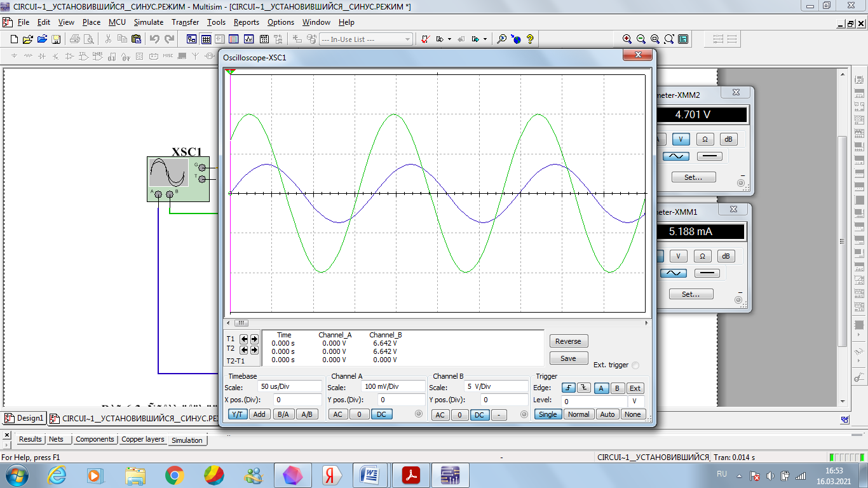Image resolution: width=868 pixels, height=488 pixels.
Task: Click the Print icon in toolbar
Action: tap(74, 39)
